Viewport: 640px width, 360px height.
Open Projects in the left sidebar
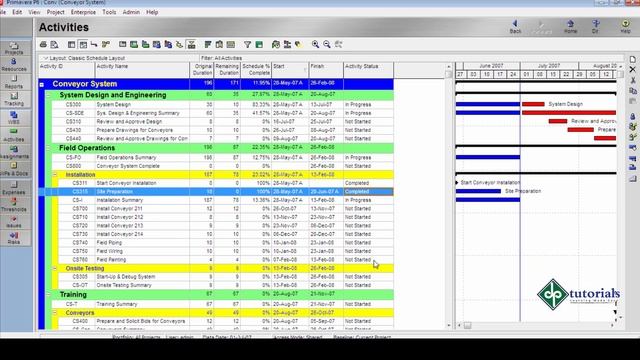click(x=14, y=48)
